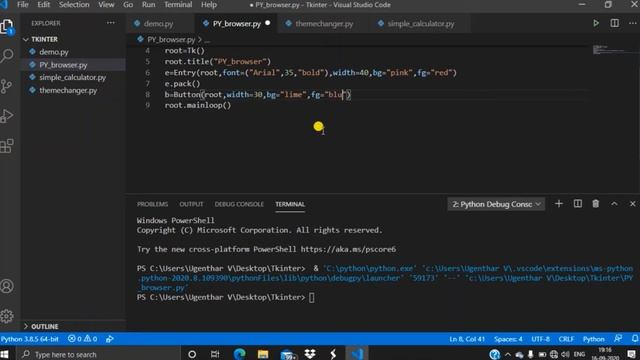Maximize the terminal panel size

[614, 204]
